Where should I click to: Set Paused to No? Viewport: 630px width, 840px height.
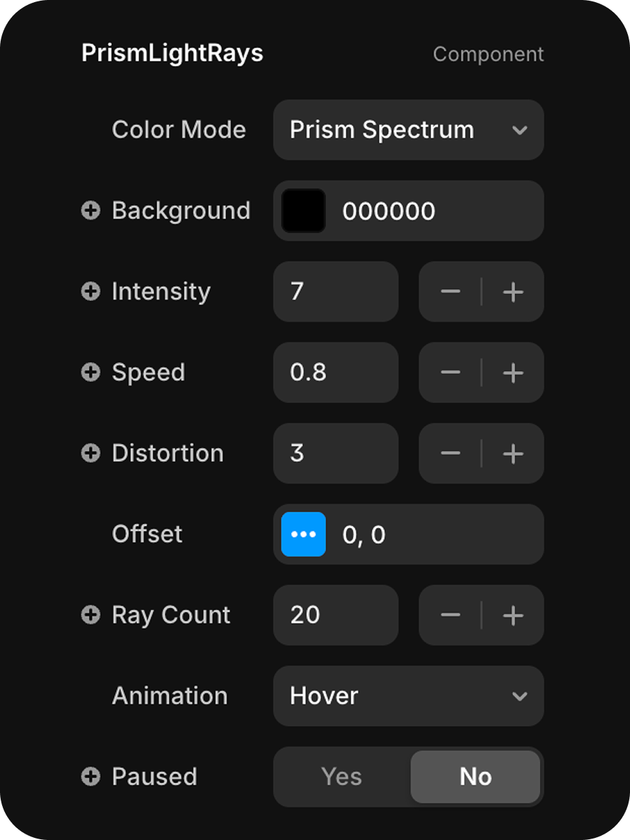click(x=475, y=776)
